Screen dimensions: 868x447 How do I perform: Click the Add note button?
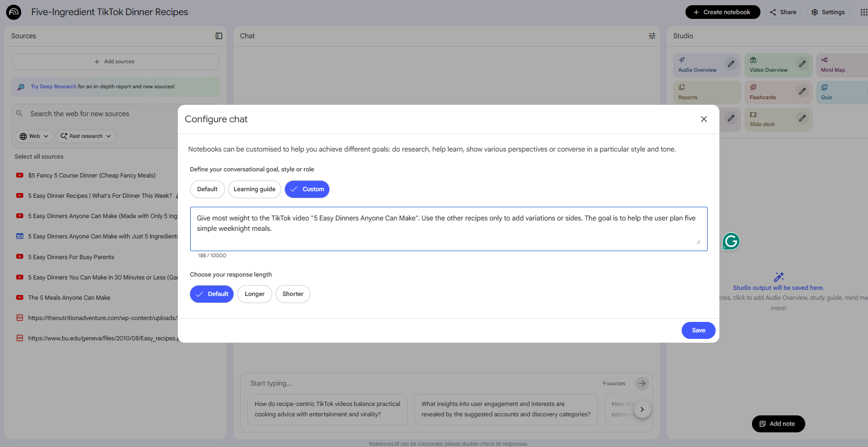click(x=778, y=424)
